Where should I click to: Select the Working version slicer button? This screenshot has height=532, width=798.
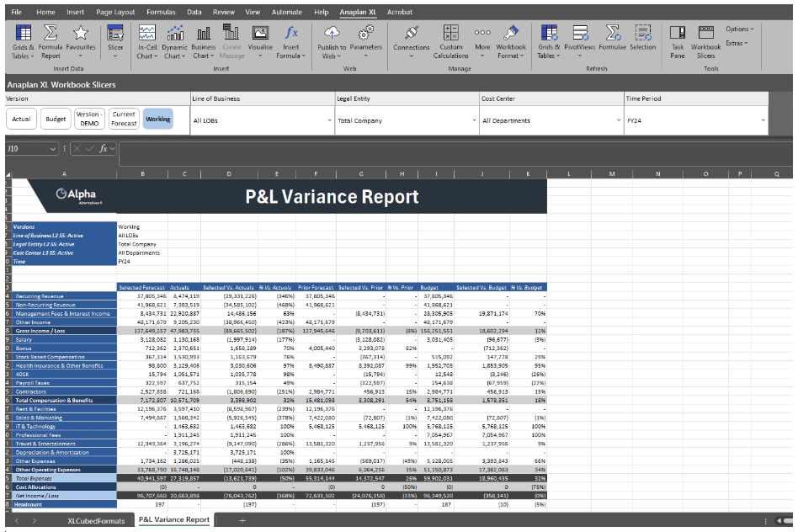(157, 119)
